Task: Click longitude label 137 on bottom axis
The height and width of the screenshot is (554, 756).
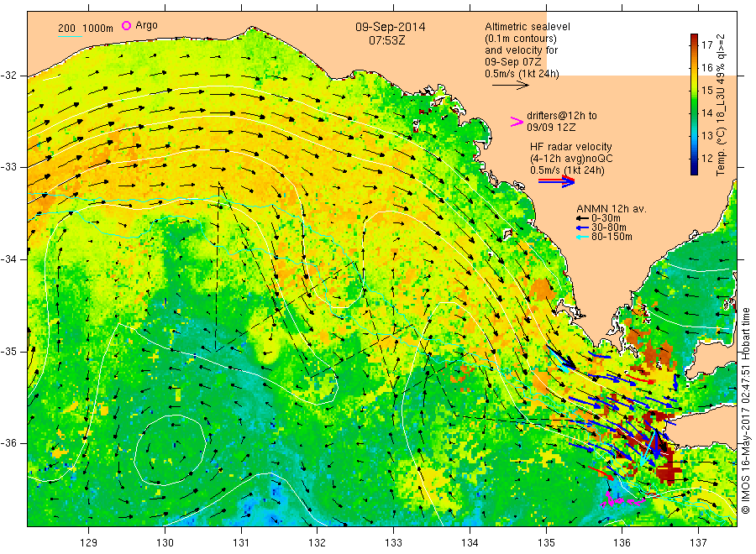Action: (x=698, y=543)
